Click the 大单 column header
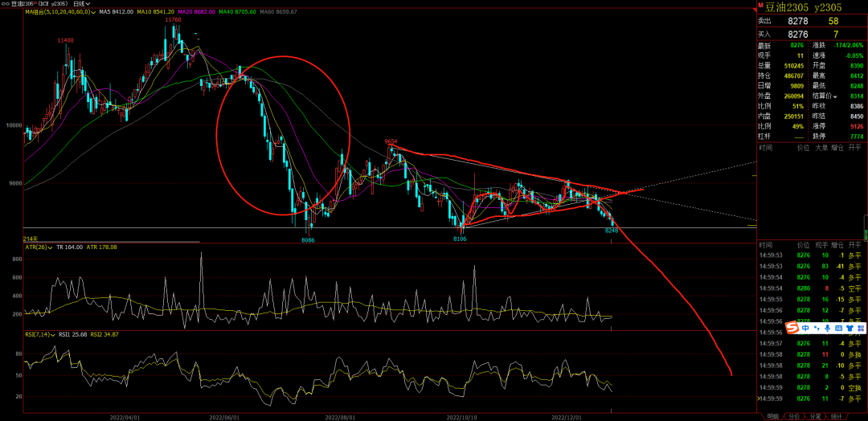This screenshot has width=868, height=421. point(821,149)
